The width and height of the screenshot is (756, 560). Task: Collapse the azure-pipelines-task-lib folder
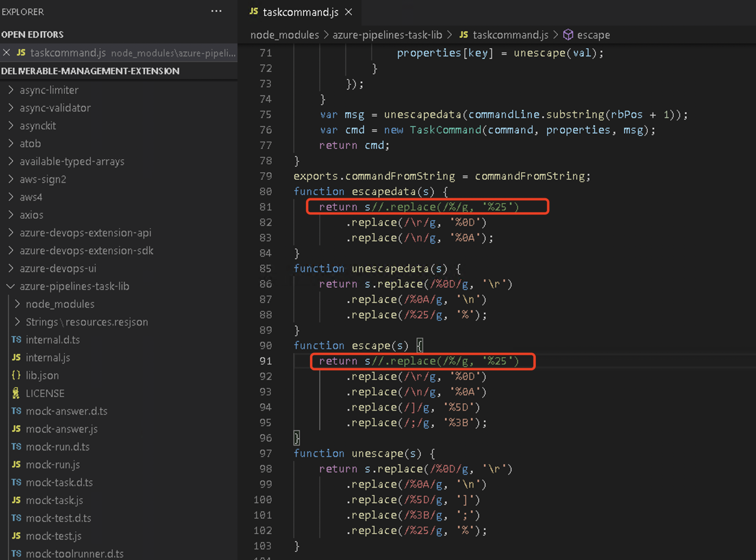pos(74,286)
